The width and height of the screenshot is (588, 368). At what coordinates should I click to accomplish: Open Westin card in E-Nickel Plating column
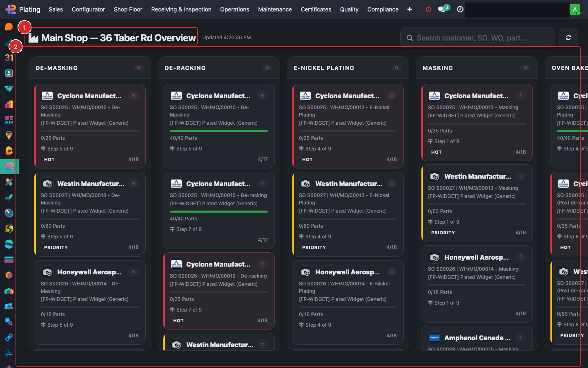pos(348,213)
